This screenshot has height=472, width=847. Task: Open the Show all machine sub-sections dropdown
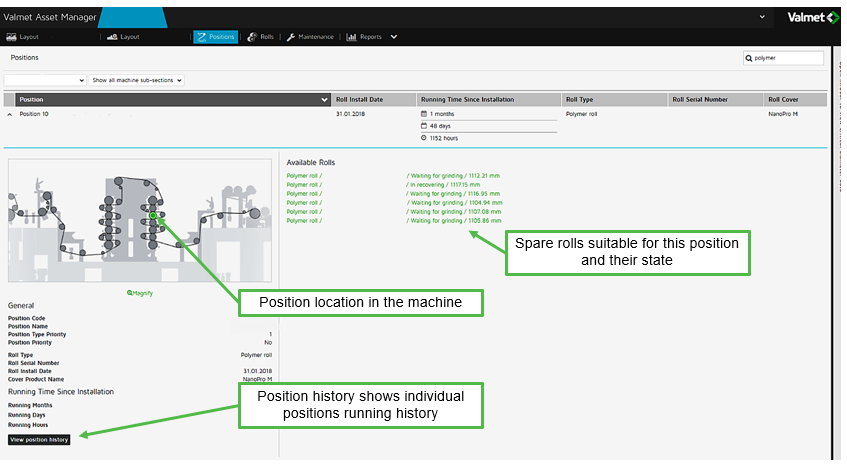pos(137,80)
